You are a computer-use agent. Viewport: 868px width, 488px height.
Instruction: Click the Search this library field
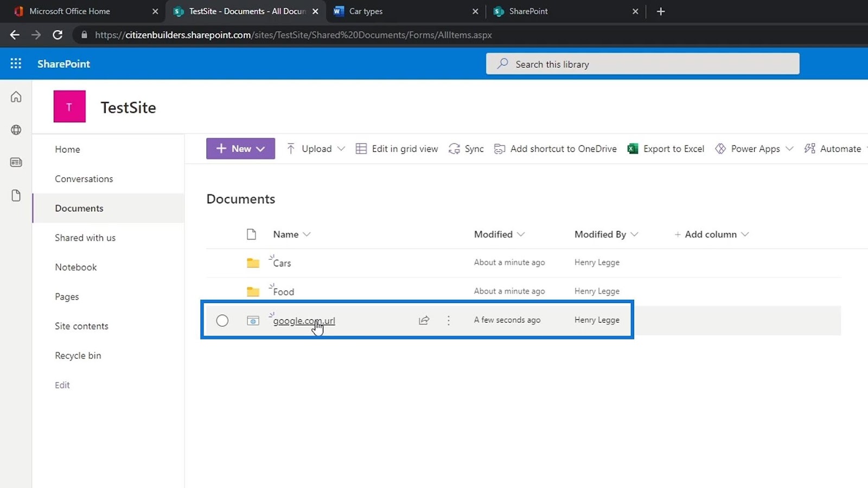[642, 64]
